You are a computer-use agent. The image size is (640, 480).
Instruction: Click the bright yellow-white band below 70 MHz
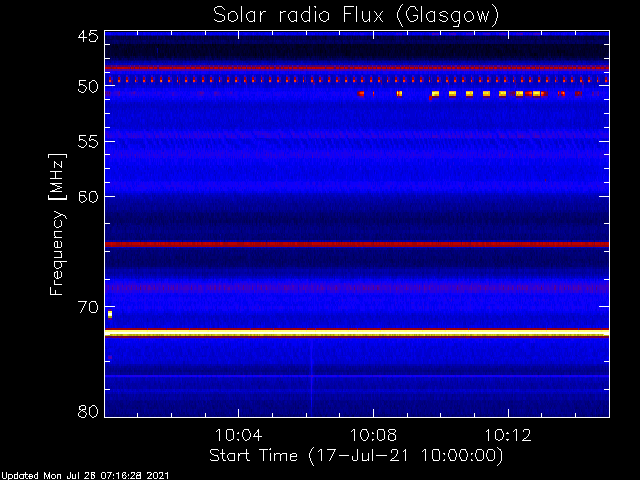tap(357, 333)
